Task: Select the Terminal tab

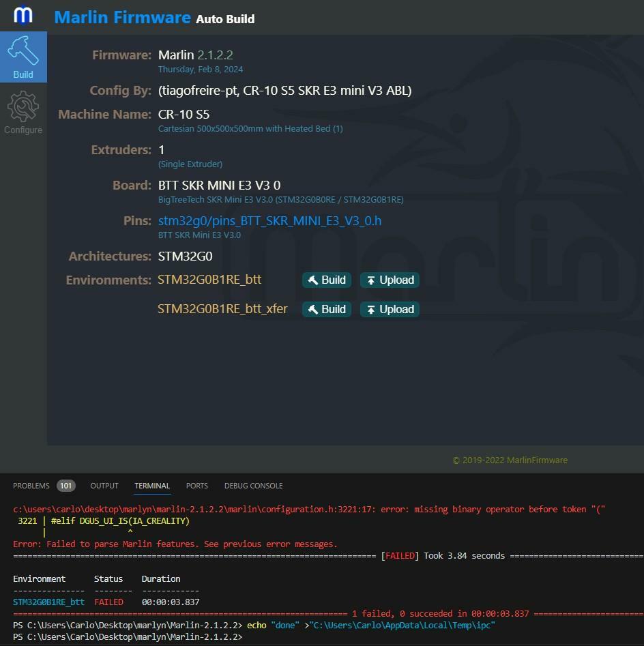Action: [152, 486]
